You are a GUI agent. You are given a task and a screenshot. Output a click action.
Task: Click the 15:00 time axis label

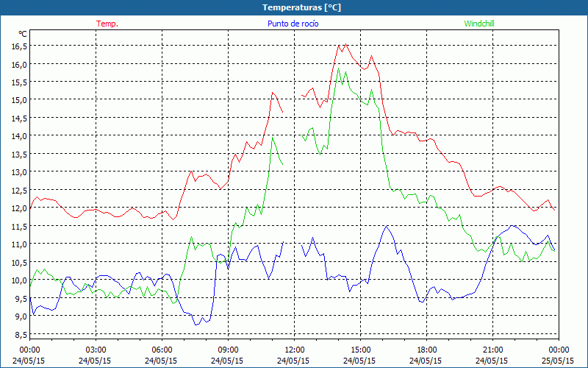point(360,350)
